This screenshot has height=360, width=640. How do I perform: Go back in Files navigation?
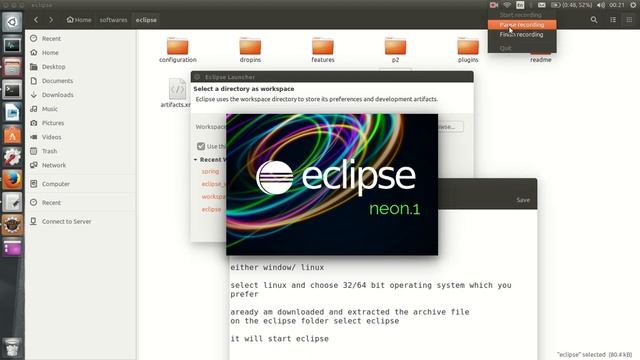coord(36,20)
